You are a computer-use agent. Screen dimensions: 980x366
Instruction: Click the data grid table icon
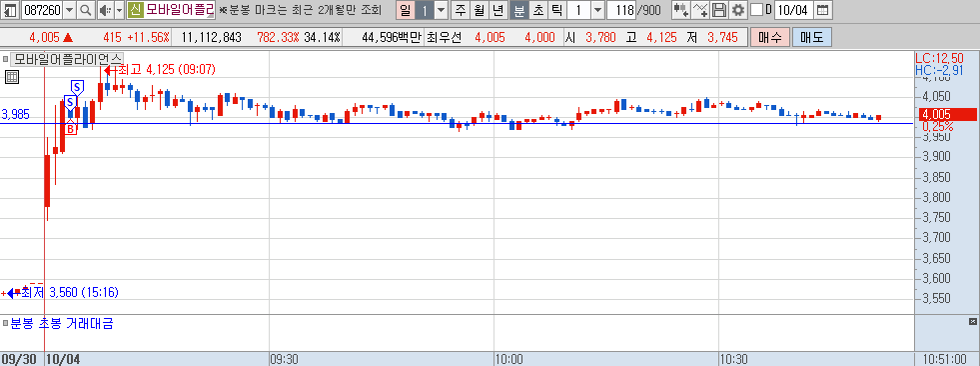(x=12, y=77)
